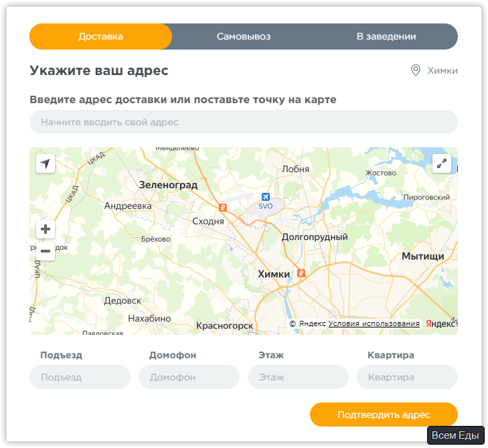Click the Химки label on the map
The height and width of the screenshot is (448, 488).
click(x=274, y=274)
